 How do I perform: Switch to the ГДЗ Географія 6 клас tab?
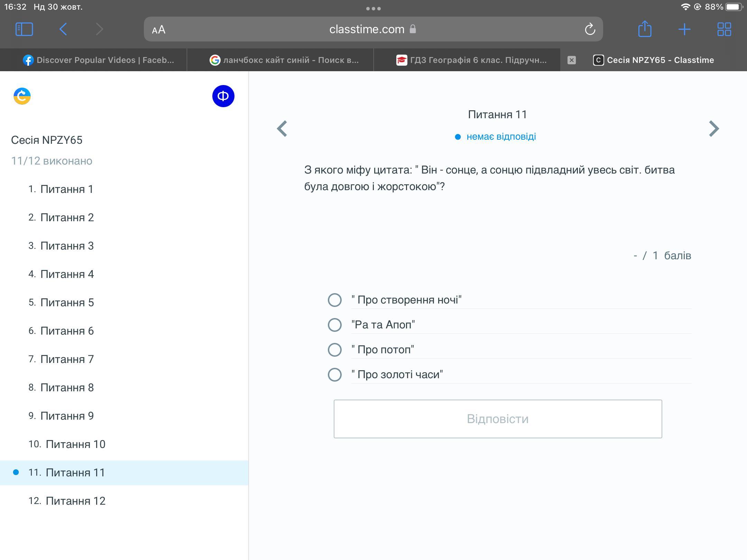[472, 60]
